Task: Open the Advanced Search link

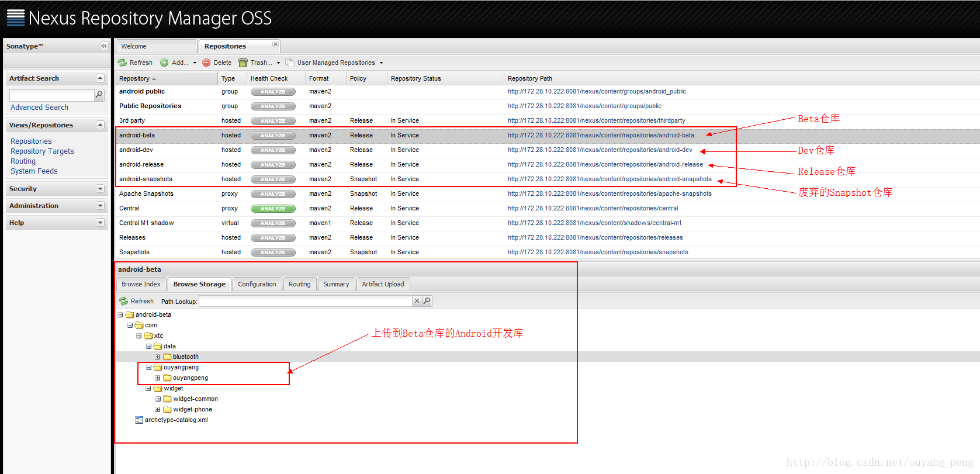Action: [x=39, y=107]
